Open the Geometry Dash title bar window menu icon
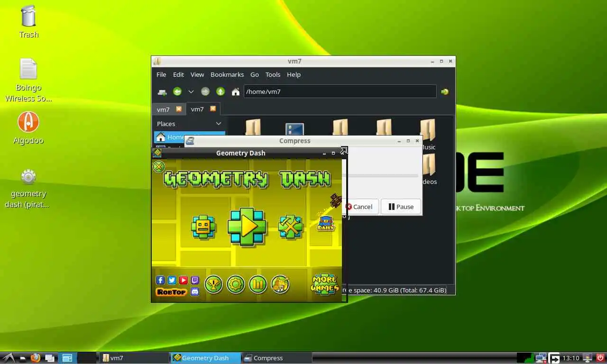Image resolution: width=607 pixels, height=364 pixels. [157, 153]
